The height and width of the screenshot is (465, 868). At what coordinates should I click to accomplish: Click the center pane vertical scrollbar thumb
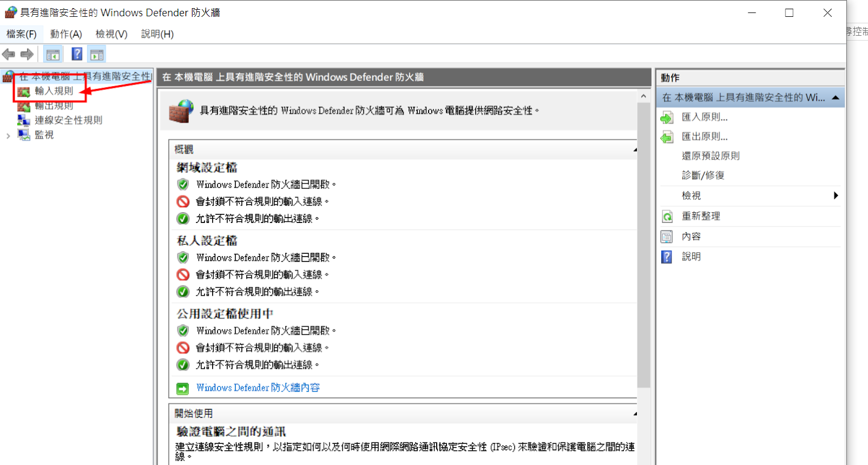tap(643, 245)
